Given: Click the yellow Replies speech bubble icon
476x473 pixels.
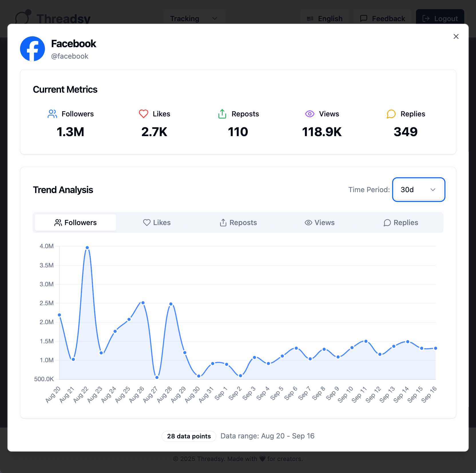Looking at the screenshot, I should pyautogui.click(x=391, y=114).
